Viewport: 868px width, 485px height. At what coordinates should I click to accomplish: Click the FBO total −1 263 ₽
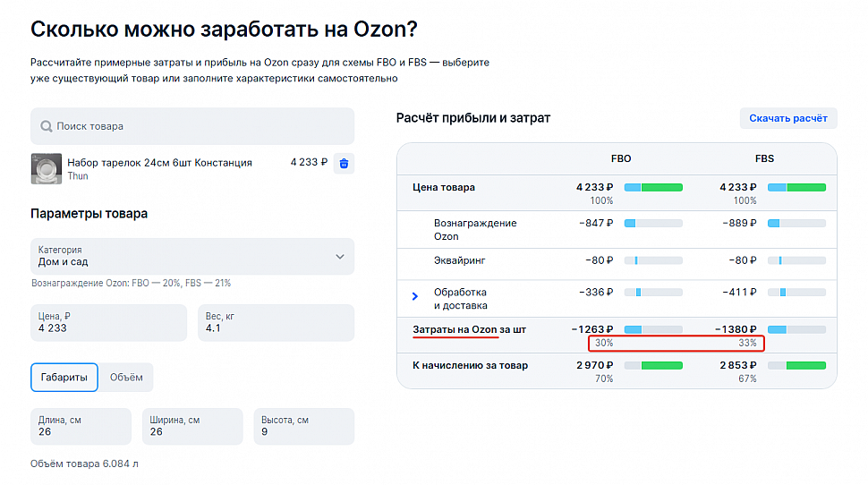(592, 329)
